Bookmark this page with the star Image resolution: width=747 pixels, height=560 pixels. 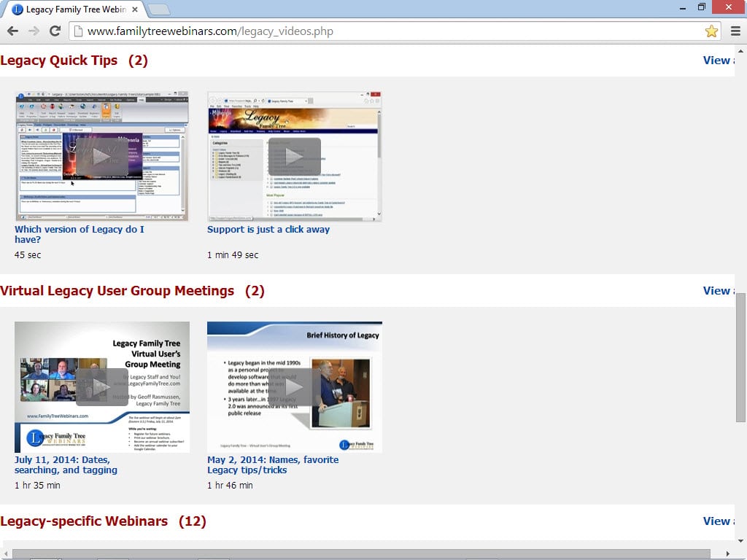click(711, 31)
